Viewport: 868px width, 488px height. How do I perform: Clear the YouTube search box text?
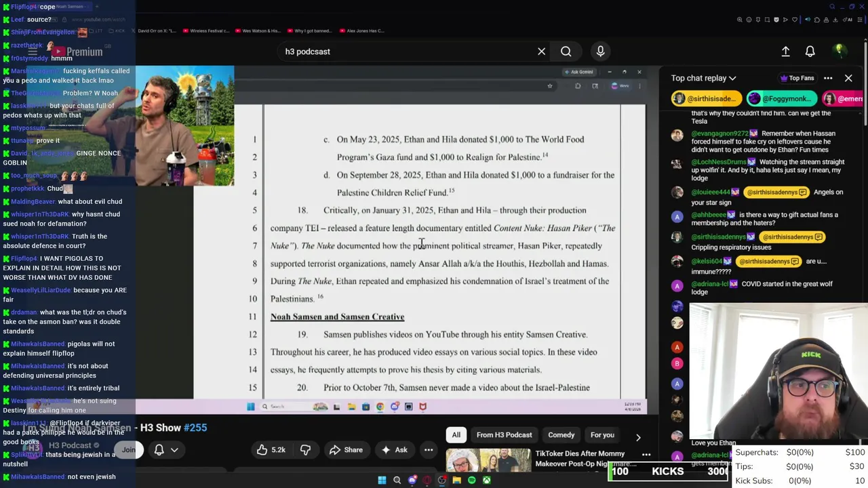pos(541,52)
